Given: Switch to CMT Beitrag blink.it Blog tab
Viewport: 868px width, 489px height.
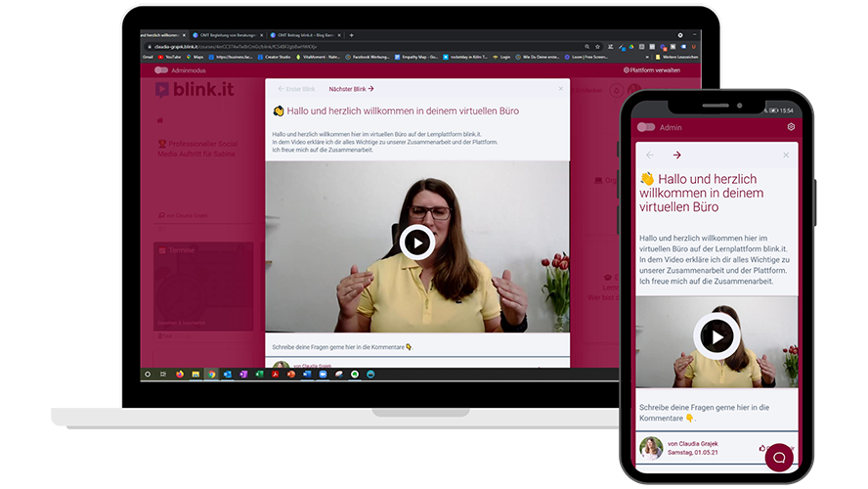Looking at the screenshot, I should [x=306, y=35].
